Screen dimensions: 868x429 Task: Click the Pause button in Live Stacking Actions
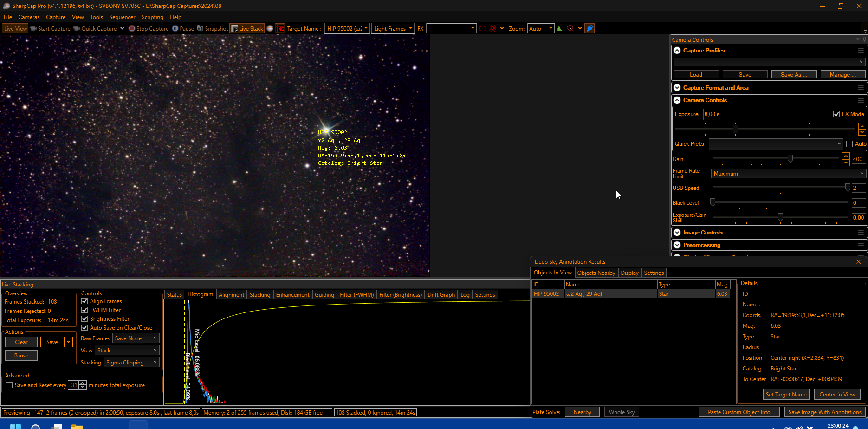click(21, 356)
